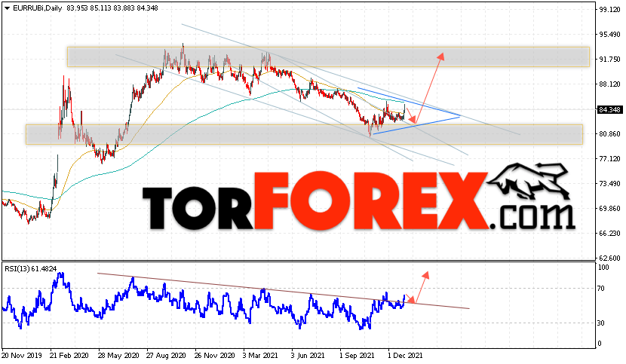Select date label 27 Aug 2020
This screenshot has height=364, width=626.
point(167,355)
